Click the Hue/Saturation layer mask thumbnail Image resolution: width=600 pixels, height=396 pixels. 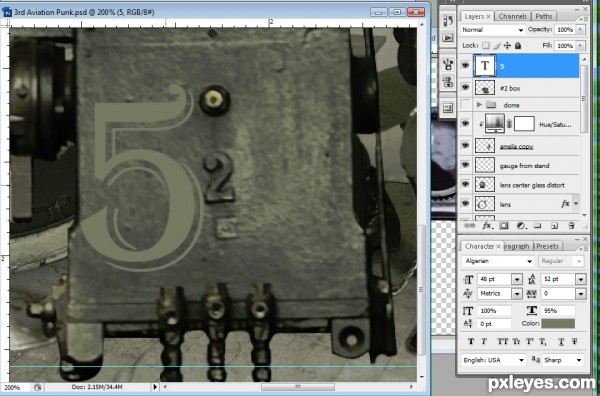(x=524, y=124)
